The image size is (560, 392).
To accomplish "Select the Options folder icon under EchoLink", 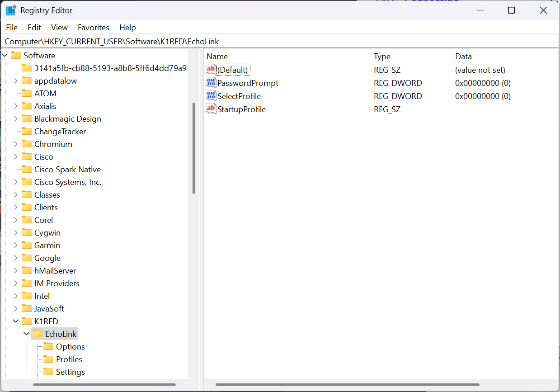I will 48,347.
